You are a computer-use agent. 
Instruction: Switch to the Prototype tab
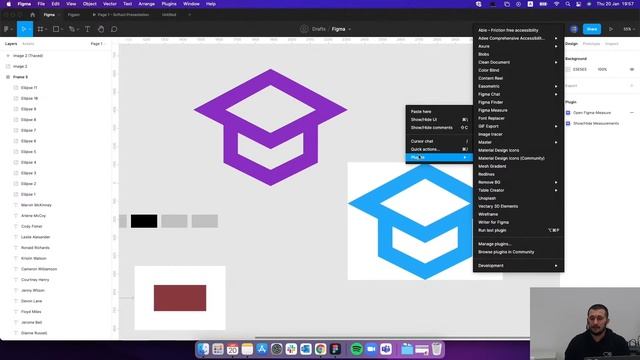pos(591,44)
